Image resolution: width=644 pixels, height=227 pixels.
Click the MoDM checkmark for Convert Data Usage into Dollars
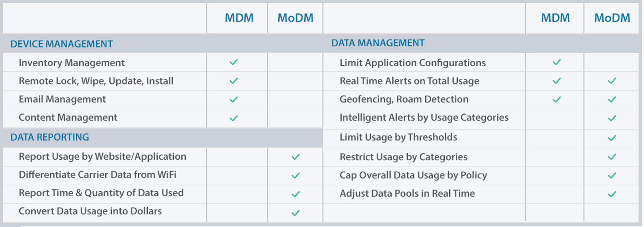296,213
